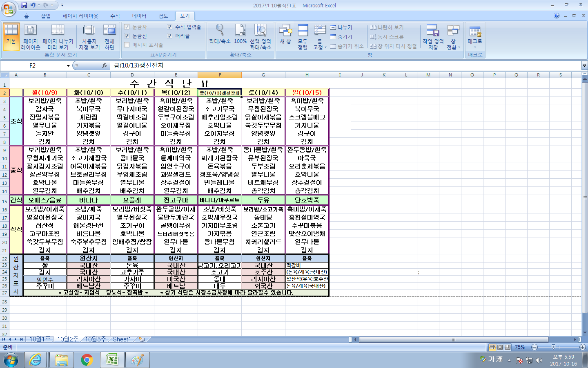The width and height of the screenshot is (588, 368).
Task: Open Page Break Preview view
Action: [58, 37]
